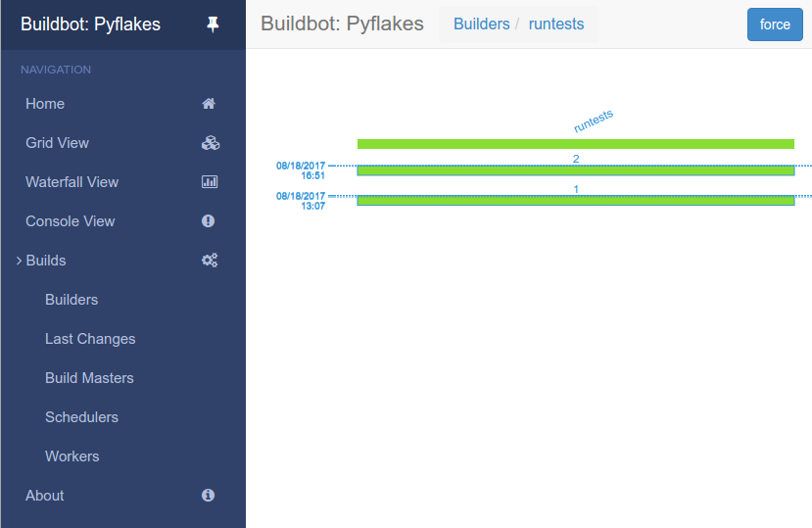Navigate to Schedulers
Screen dimensions: 812x528
point(81,417)
